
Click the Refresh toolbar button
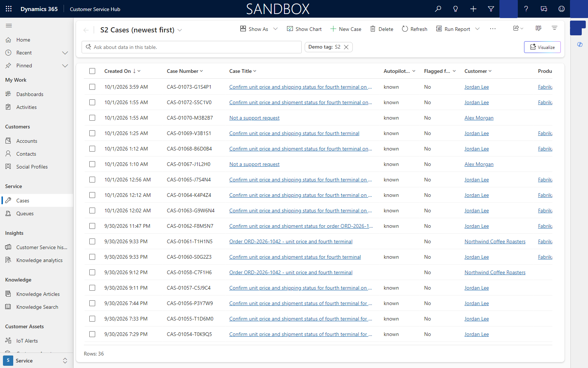(415, 29)
